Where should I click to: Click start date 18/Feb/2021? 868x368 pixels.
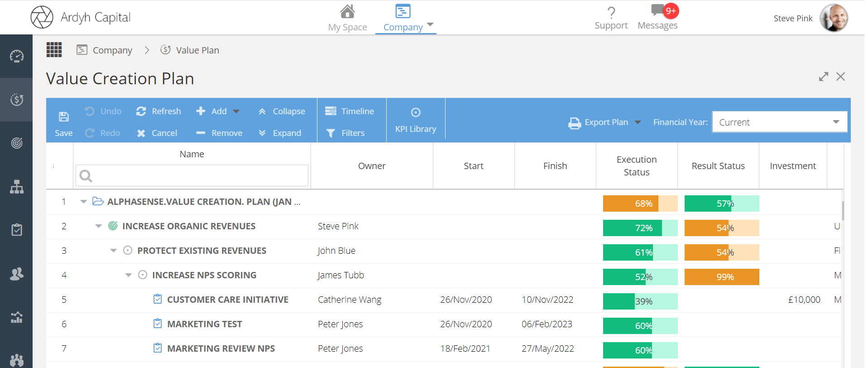[465, 349]
